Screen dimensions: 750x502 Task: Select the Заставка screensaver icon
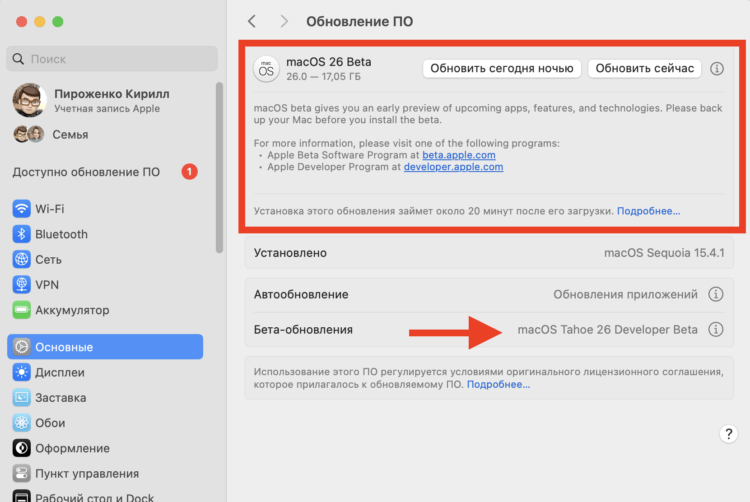coord(22,398)
